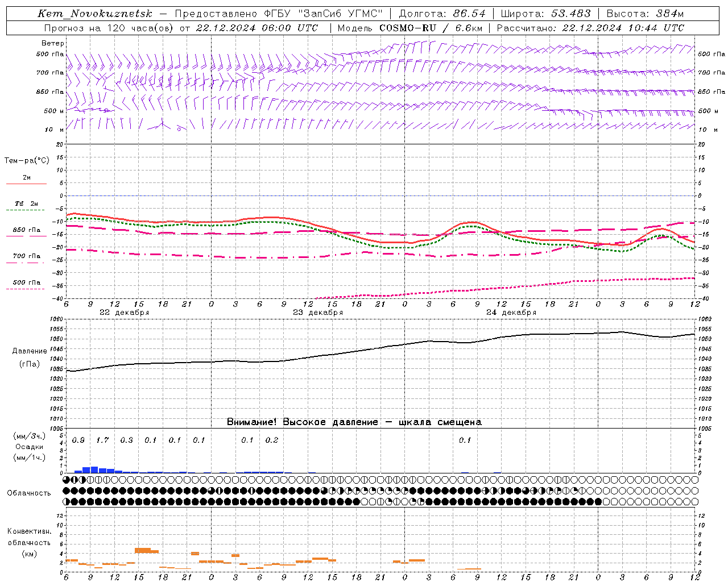Select the 'Осадки' precipitation label
The image size is (728, 582).
click(x=29, y=447)
